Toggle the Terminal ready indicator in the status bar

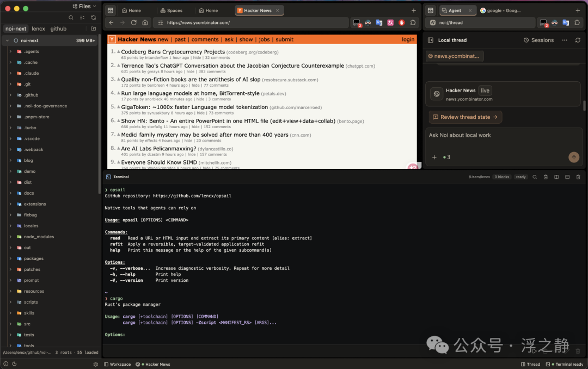(565, 364)
